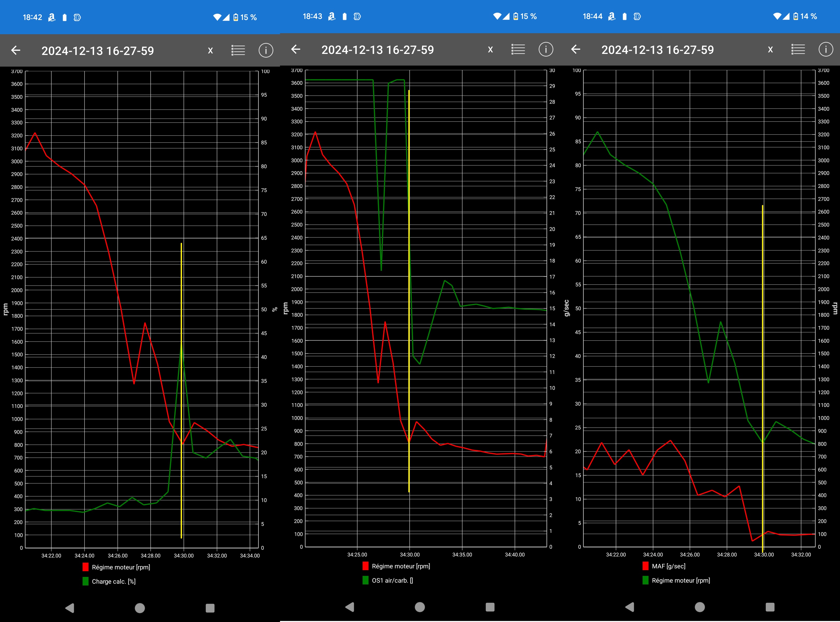The height and width of the screenshot is (622, 840).
Task: Tap the 2024-12-13 16-27-59 title, 18:44 screen
Action: [658, 50]
